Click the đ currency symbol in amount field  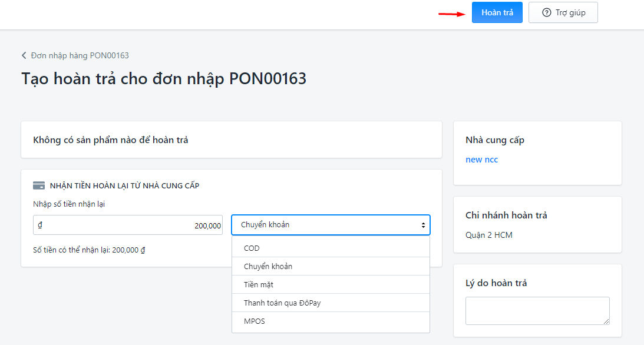pyautogui.click(x=40, y=225)
